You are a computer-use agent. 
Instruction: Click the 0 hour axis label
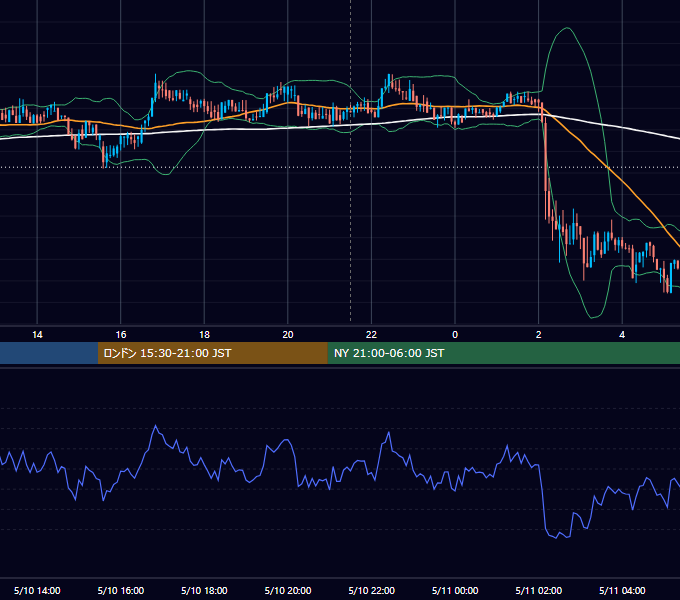click(455, 335)
